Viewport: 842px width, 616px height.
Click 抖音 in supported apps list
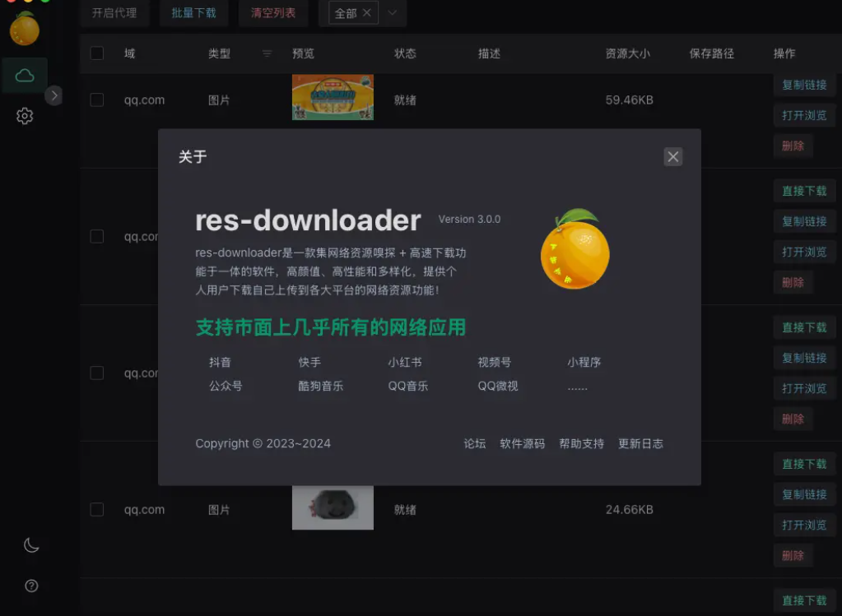pos(220,362)
